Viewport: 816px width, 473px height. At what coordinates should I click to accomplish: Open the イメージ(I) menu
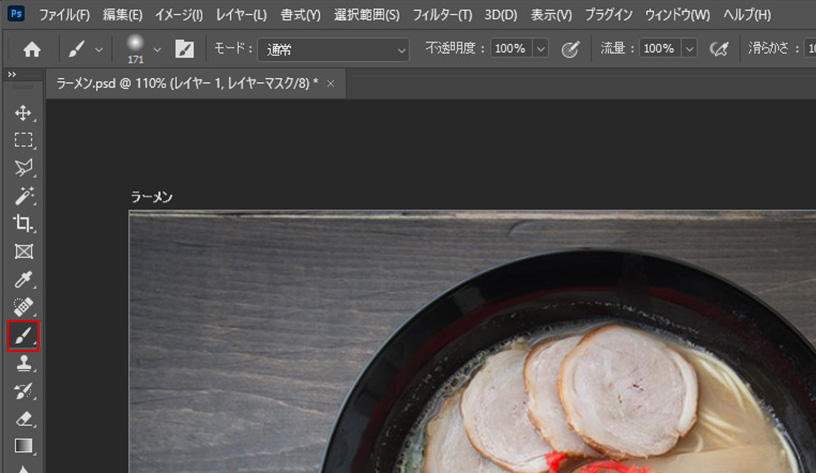178,15
